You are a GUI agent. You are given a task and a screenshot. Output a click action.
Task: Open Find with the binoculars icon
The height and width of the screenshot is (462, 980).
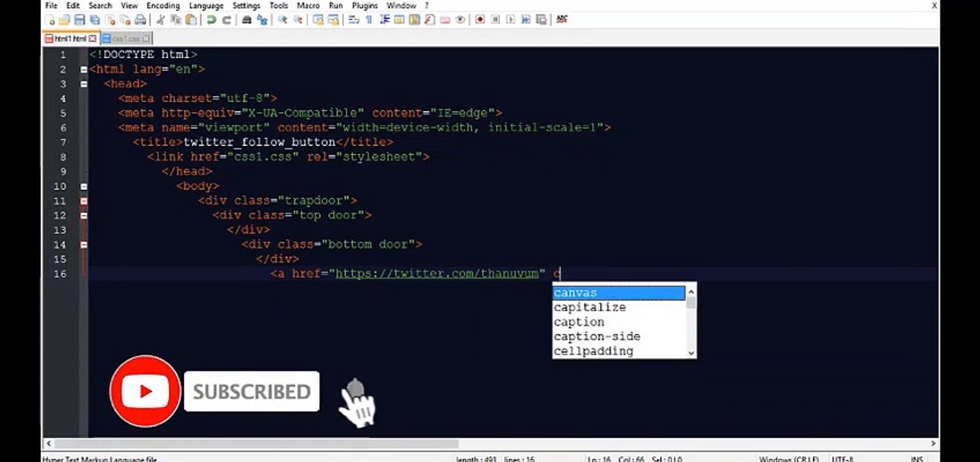click(247, 20)
